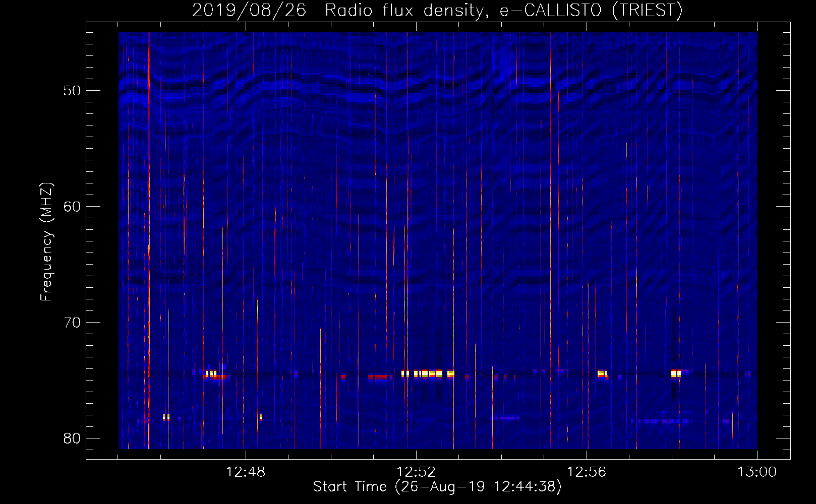Click the 60 frequency tick label
This screenshot has height=504, width=816.
[72, 207]
